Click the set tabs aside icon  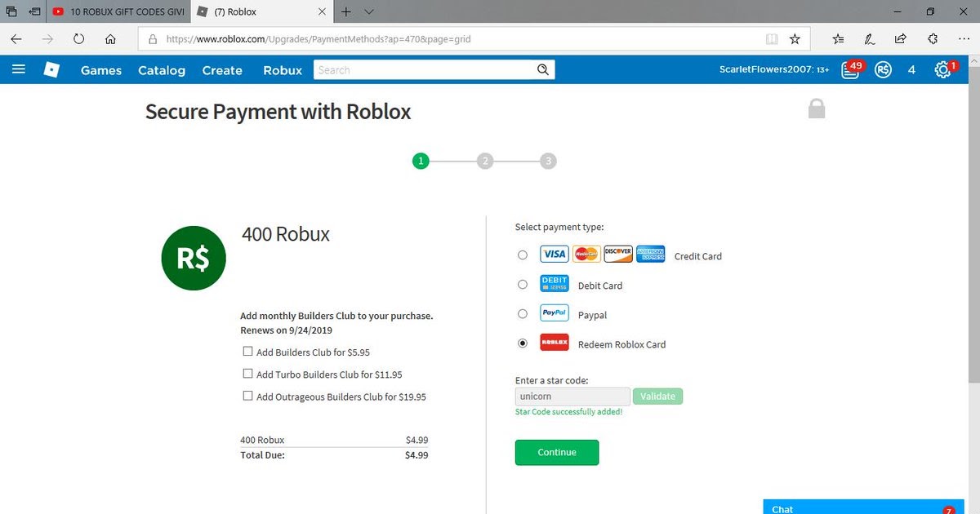[x=34, y=11]
